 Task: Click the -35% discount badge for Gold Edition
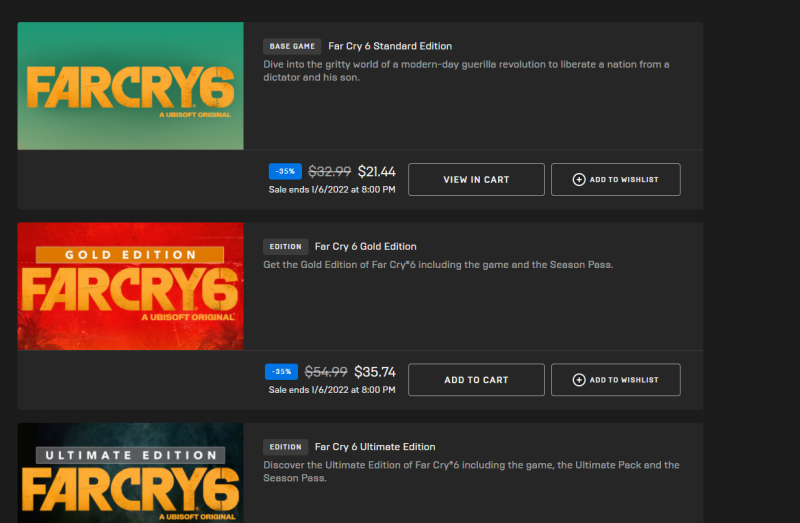point(281,371)
